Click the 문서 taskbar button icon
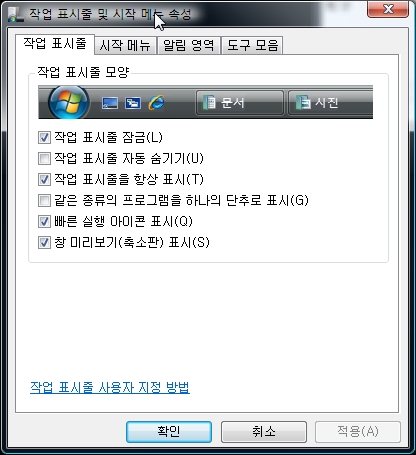 (210, 102)
